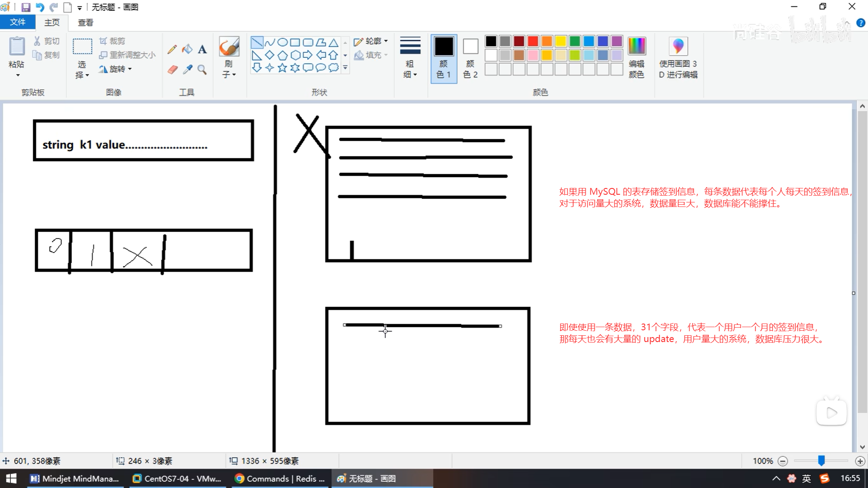Pick the red color swatch
The height and width of the screenshot is (488, 868).
coord(533,42)
